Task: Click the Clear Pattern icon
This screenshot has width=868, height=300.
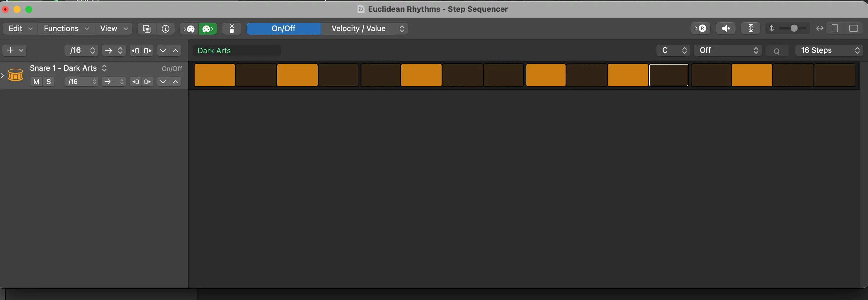Action: (x=232, y=29)
